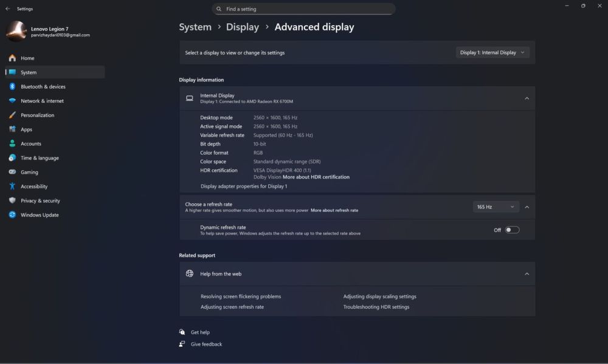The height and width of the screenshot is (364, 608).
Task: Click the Time & language globe icon
Action: pyautogui.click(x=12, y=158)
